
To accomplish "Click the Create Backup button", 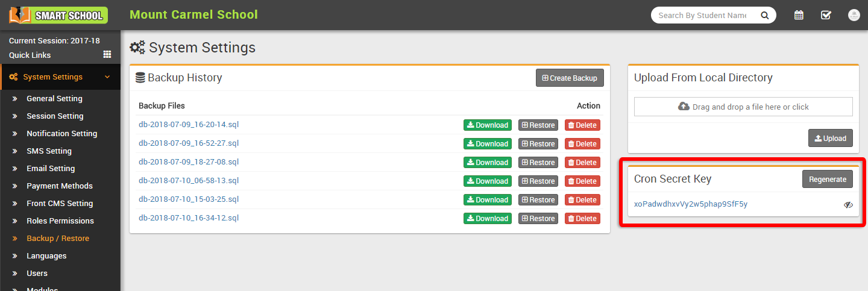I will [x=569, y=78].
